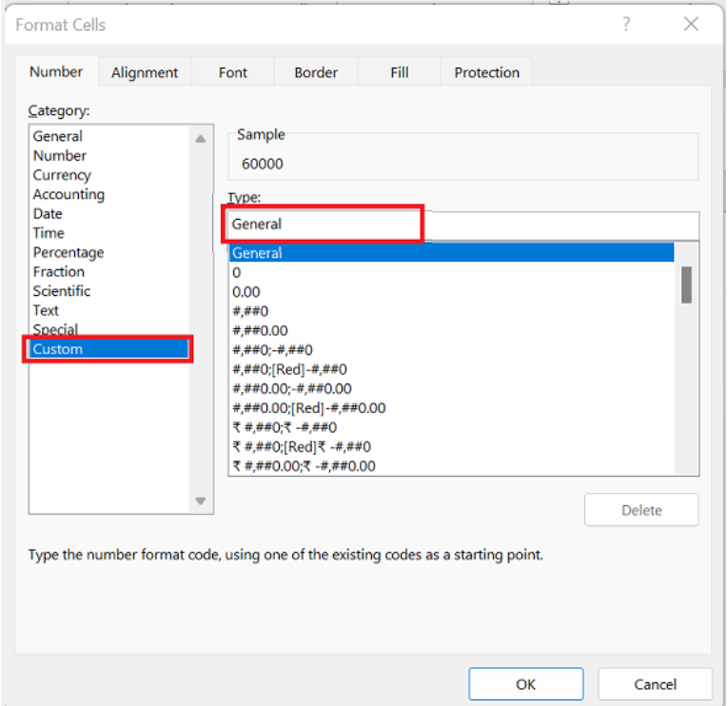
Task: Select the Currency category
Action: click(x=62, y=175)
